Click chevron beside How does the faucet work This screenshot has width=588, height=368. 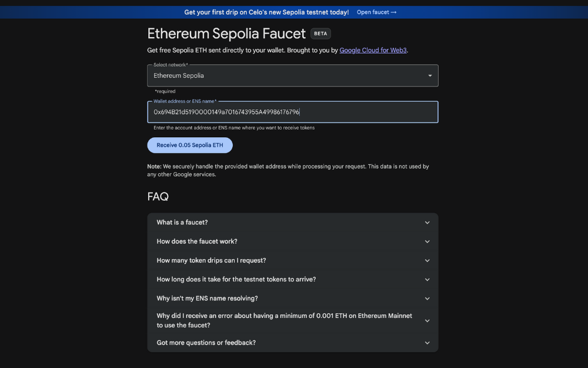pos(427,241)
